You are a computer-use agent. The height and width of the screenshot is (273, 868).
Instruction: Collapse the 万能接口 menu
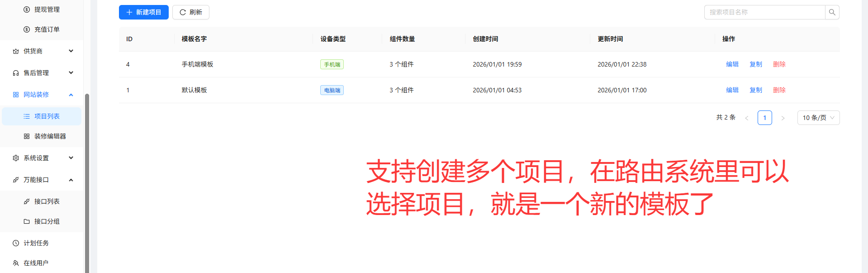pyautogui.click(x=43, y=180)
